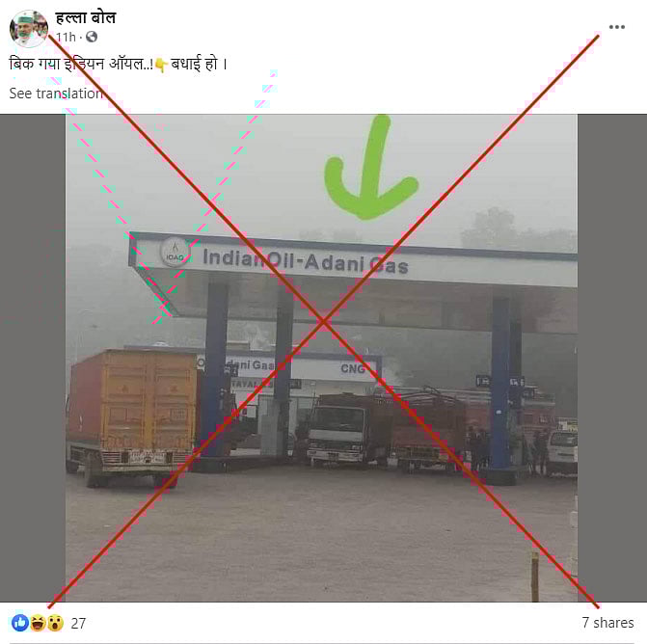Viewport: 647px width, 644px height.
Task: Open the हल्ला बोल profile picture
Action: tap(29, 28)
